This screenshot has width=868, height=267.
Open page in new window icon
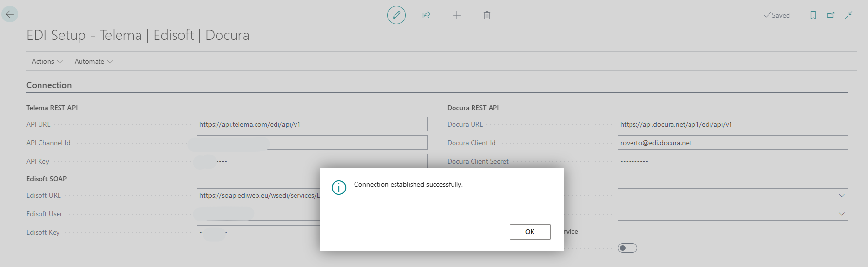[x=831, y=15]
